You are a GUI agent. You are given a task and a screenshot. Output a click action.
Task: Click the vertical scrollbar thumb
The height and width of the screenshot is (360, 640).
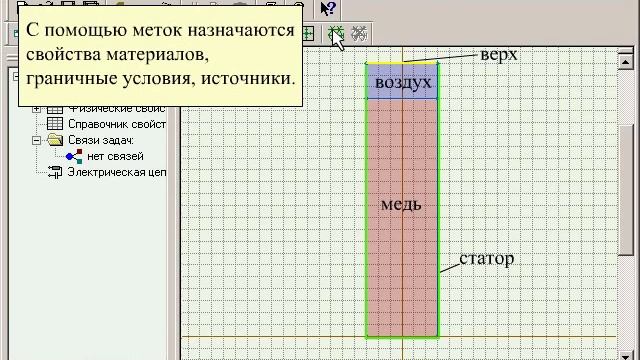[626, 190]
